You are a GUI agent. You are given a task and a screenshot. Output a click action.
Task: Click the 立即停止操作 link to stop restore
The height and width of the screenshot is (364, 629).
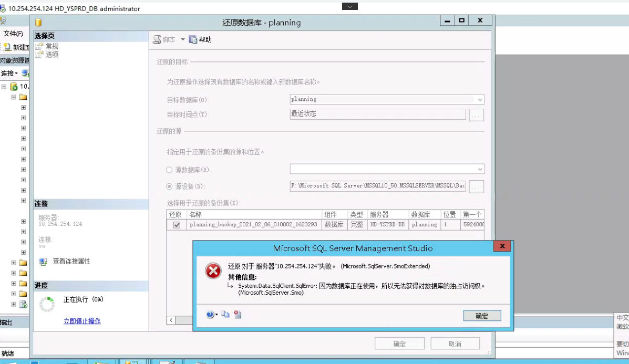(x=82, y=320)
